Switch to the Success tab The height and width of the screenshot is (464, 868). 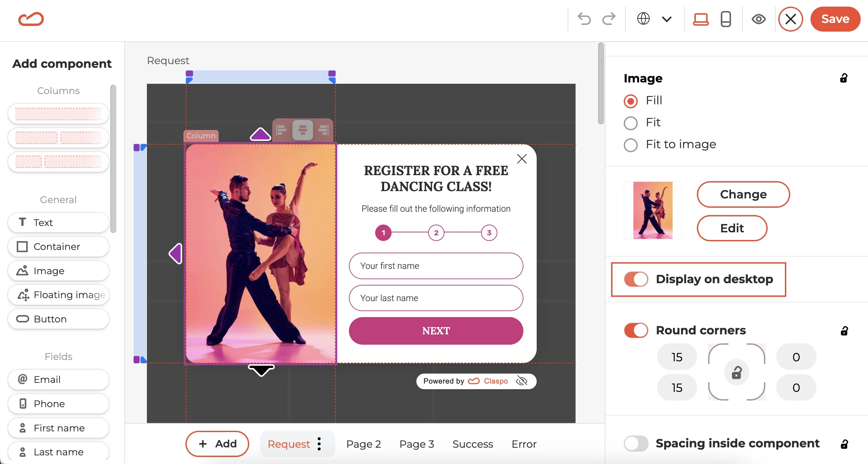pos(473,444)
